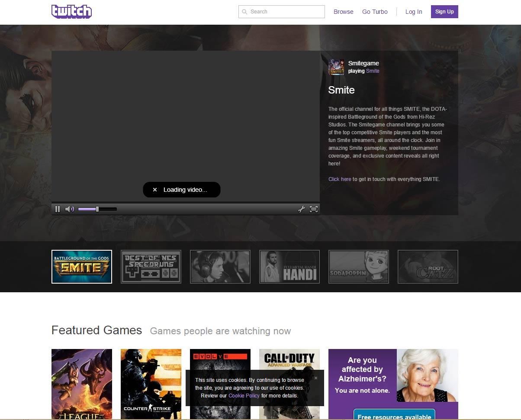Click the Smitegame channel avatar
Image resolution: width=521 pixels, height=420 pixels.
336,67
